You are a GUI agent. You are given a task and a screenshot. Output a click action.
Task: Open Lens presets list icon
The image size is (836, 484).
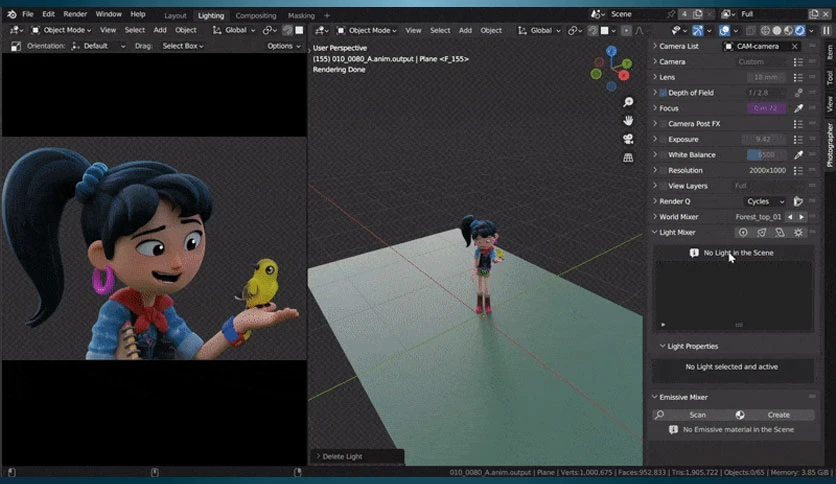pos(798,77)
